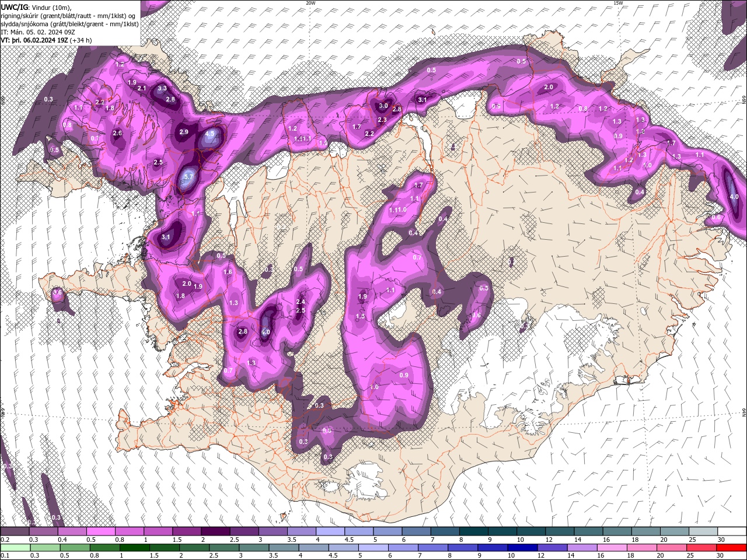Pick the dark purple 2 swatch in top legend
747x560 pixels.
[x=215, y=531]
